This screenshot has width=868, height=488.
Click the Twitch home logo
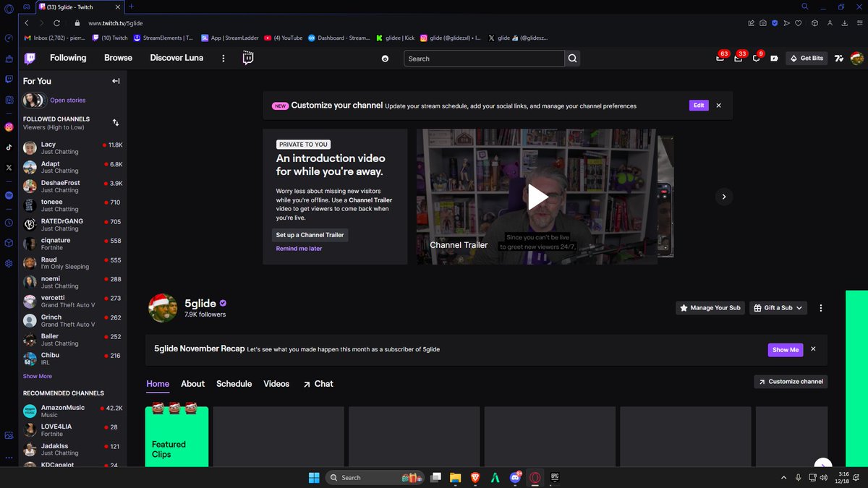coord(30,59)
